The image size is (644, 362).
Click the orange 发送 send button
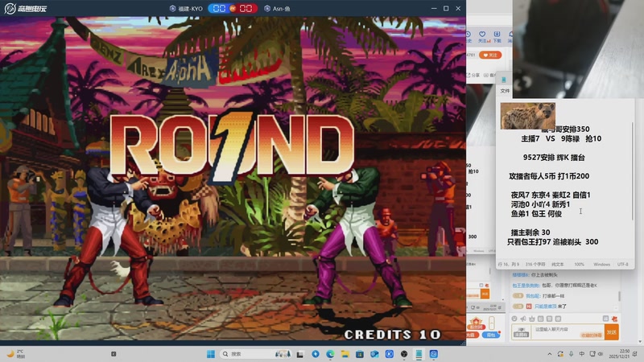click(612, 332)
